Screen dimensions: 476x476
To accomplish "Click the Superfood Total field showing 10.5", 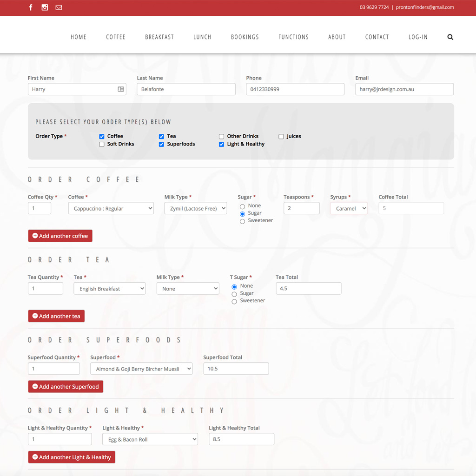I will click(x=236, y=369).
